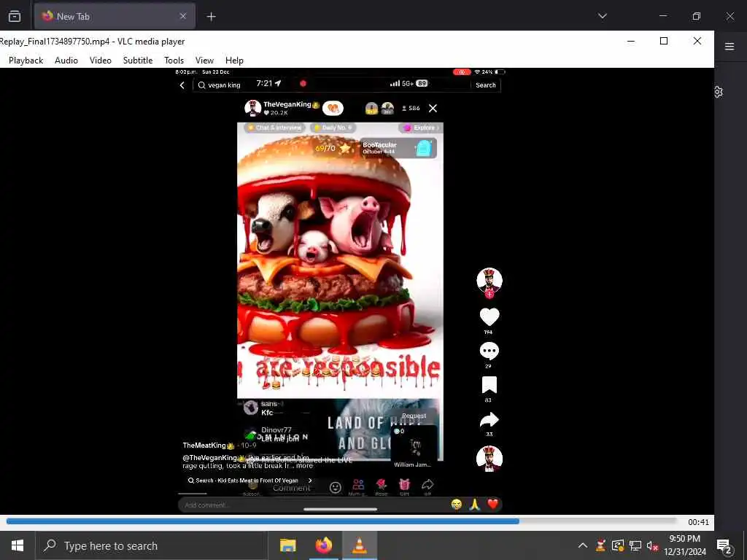Select the New Tab browser tab
The width and height of the screenshot is (747, 560).
115,16
